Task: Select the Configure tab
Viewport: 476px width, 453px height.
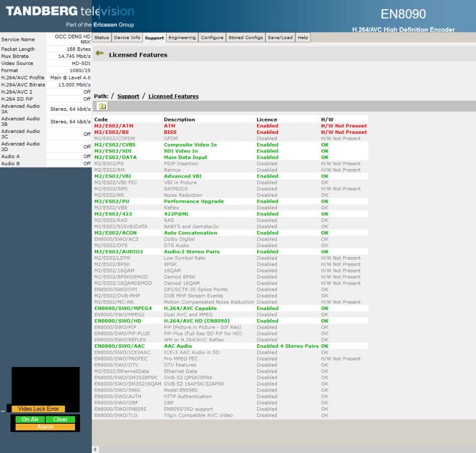Action: coord(212,37)
